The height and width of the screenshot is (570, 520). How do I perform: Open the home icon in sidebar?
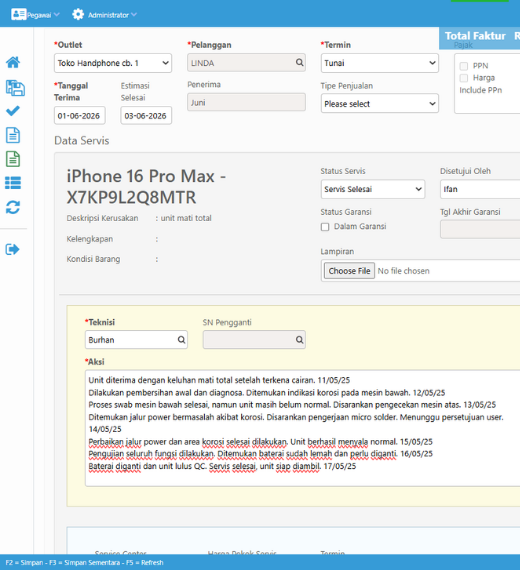pyautogui.click(x=13, y=62)
